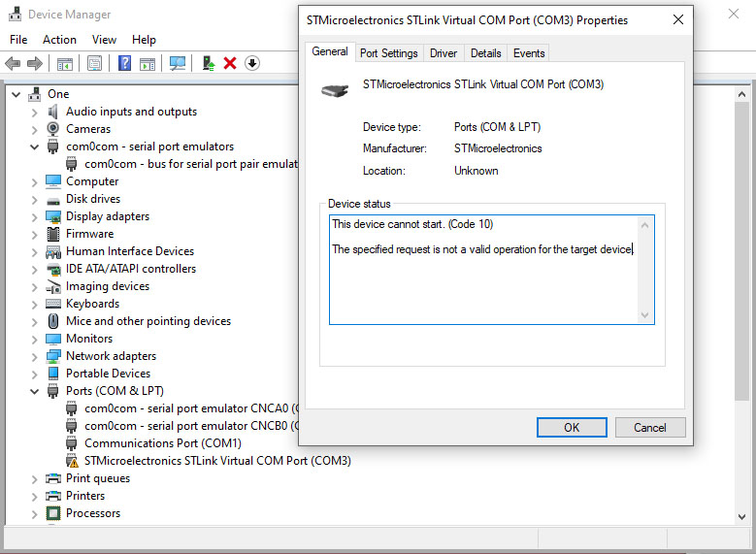
Task: Select Communications Port (COM1) entry
Action: point(163,443)
